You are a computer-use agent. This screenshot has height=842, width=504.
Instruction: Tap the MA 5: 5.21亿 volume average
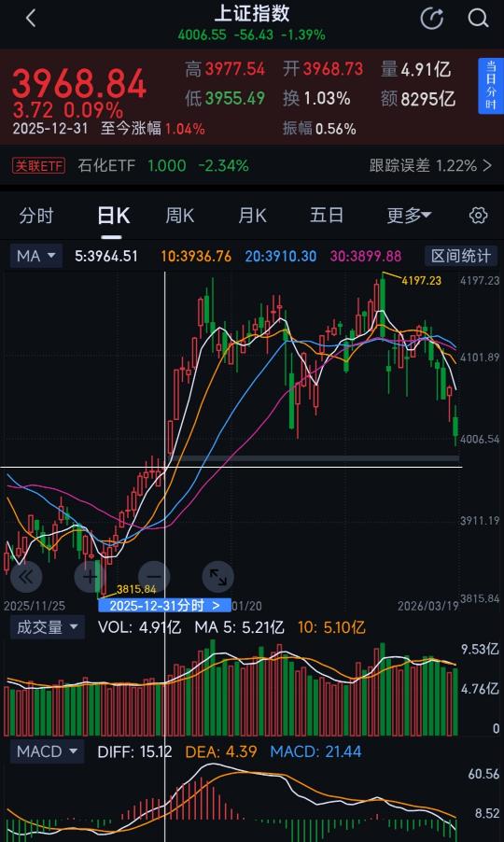(x=239, y=627)
